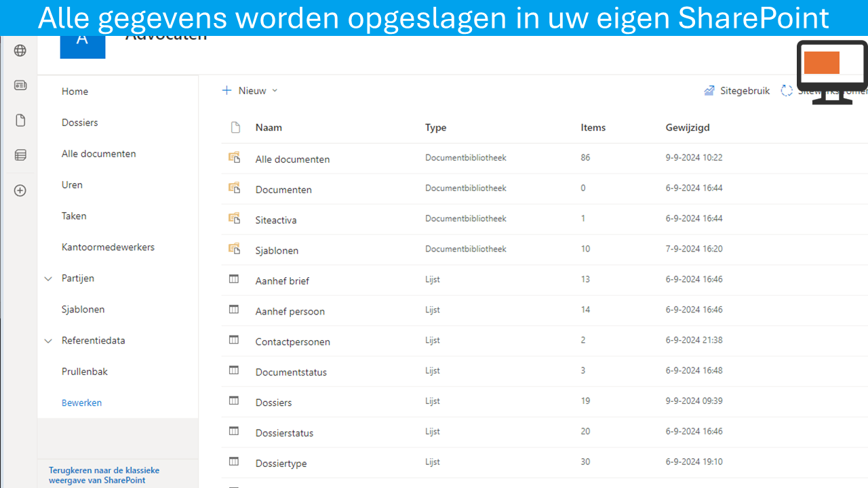
Task: Click the library icon beside Sjablonen row
Action: pos(234,249)
